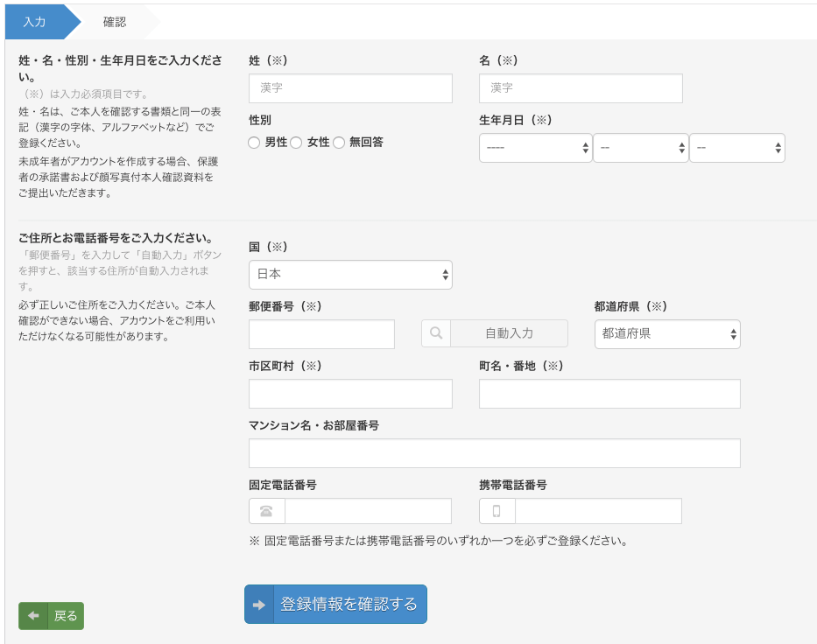Click the 郵便番号 input field
The width and height of the screenshot is (817, 644).
point(320,333)
